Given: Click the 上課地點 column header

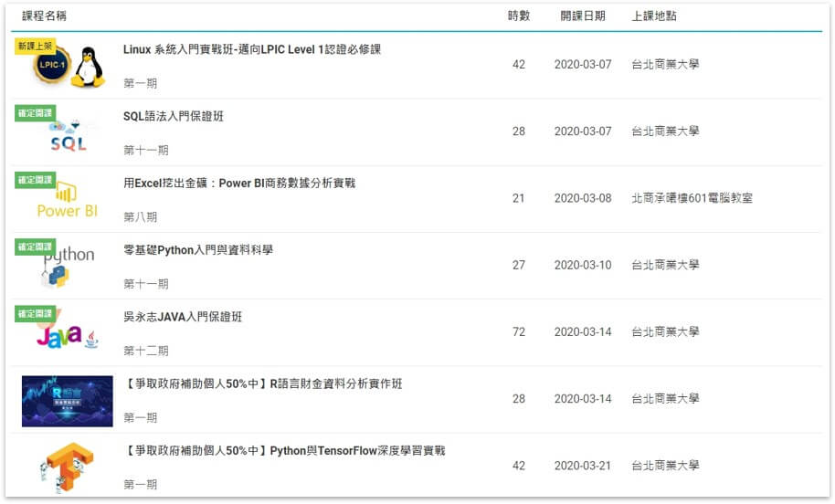Looking at the screenshot, I should pyautogui.click(x=654, y=16).
